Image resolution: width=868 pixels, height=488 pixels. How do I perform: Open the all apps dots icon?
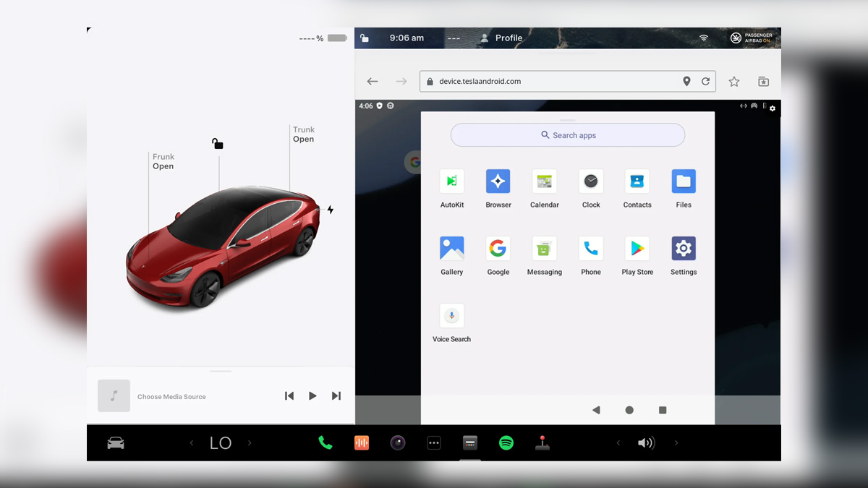434,443
